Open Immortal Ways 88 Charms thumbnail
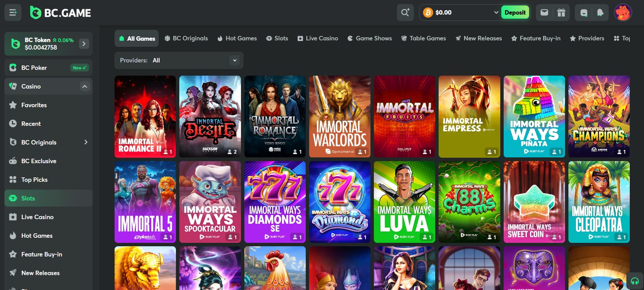The height and width of the screenshot is (290, 644). click(469, 202)
